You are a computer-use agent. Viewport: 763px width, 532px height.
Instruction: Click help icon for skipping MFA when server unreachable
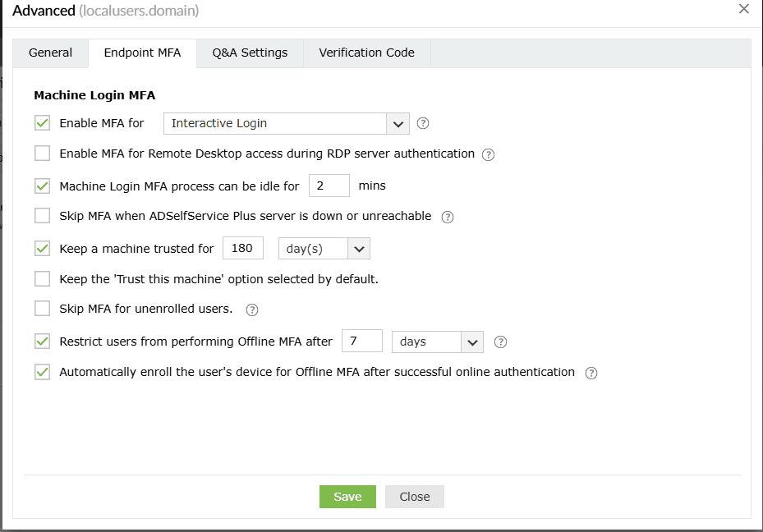448,217
